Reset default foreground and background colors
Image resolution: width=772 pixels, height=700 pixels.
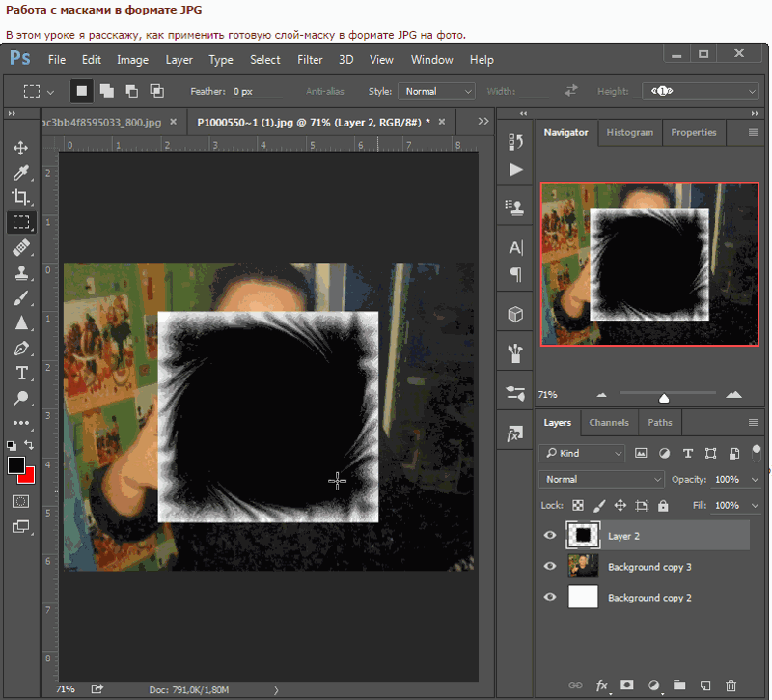pyautogui.click(x=12, y=445)
